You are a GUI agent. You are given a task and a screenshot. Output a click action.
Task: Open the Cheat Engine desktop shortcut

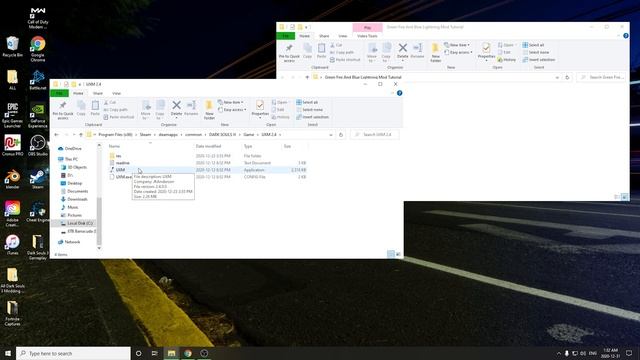pyautogui.click(x=38, y=212)
